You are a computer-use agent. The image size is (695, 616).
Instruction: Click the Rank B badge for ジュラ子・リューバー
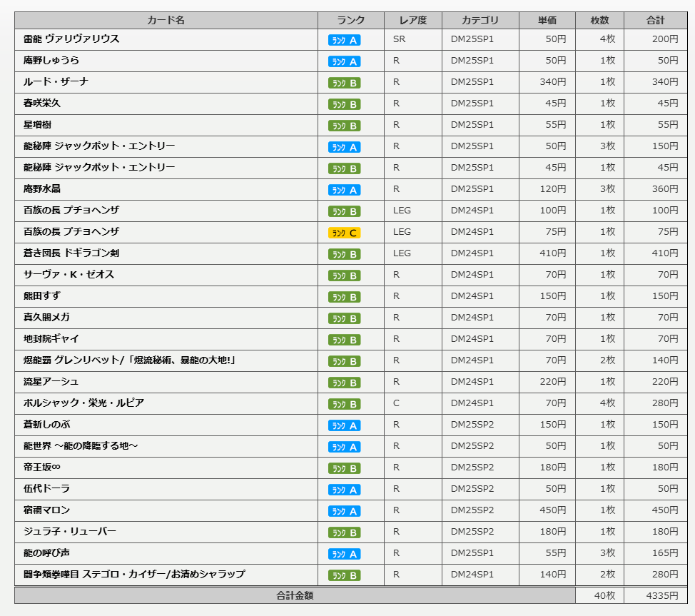[345, 532]
